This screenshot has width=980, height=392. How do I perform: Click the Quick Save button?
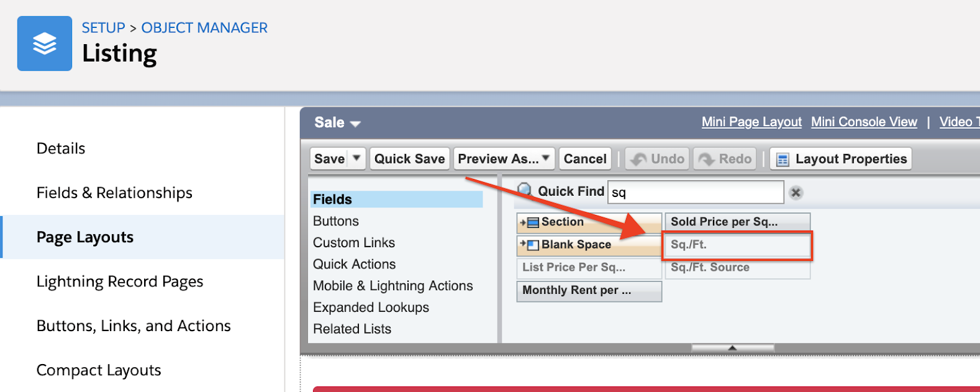click(x=409, y=158)
